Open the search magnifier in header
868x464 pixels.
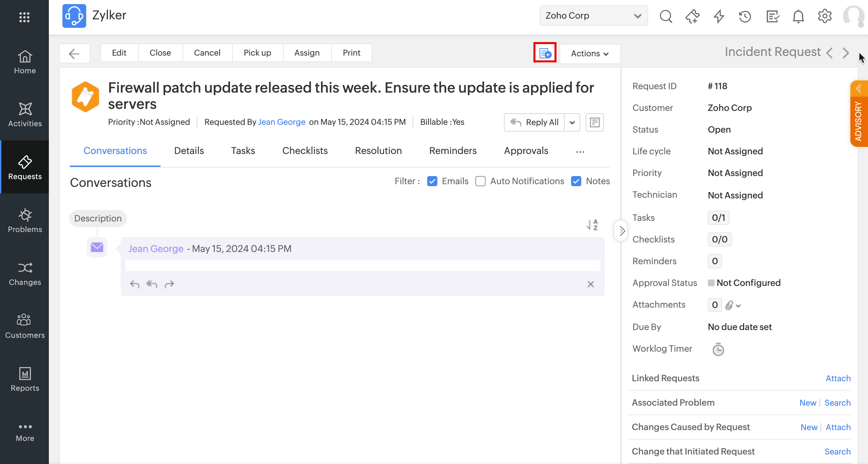[665, 16]
